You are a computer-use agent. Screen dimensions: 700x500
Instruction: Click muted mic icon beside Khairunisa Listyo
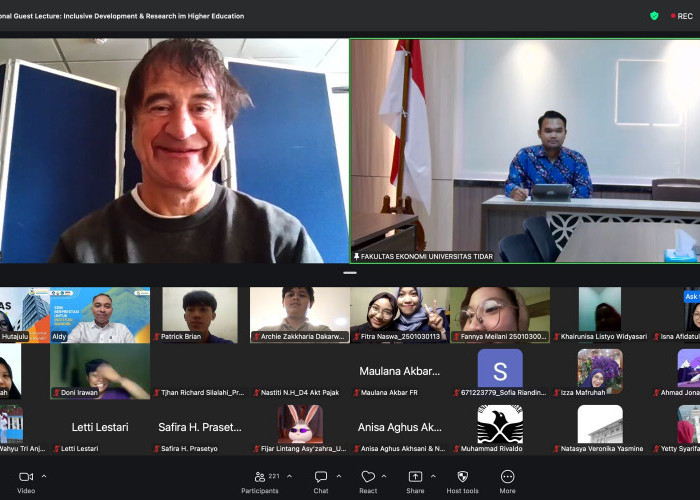click(x=557, y=337)
